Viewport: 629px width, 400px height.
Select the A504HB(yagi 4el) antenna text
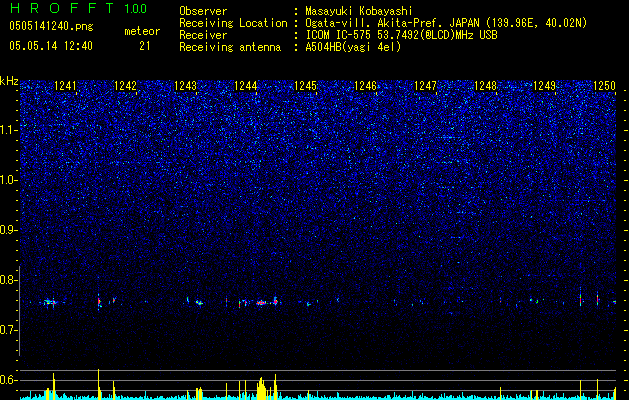[x=353, y=47]
